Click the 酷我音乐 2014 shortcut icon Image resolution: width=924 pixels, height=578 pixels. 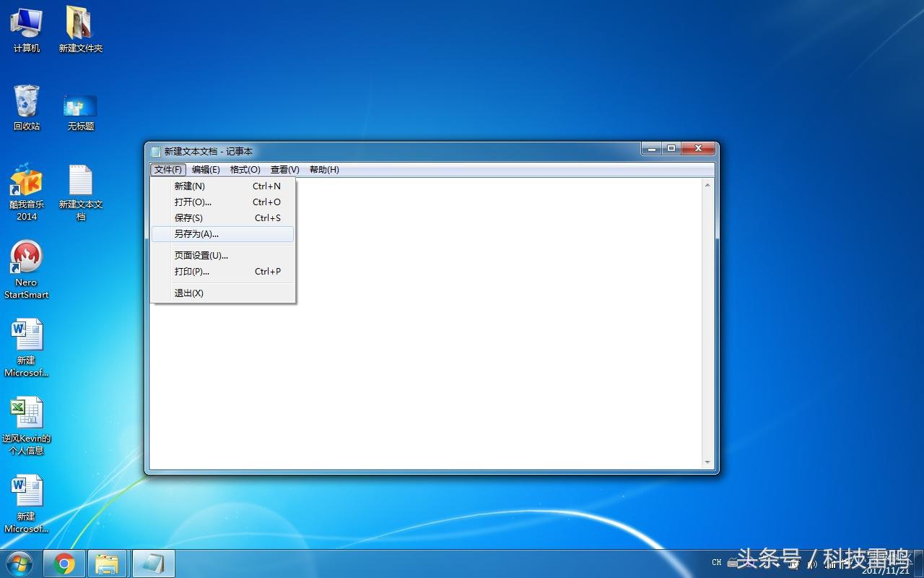[27, 181]
